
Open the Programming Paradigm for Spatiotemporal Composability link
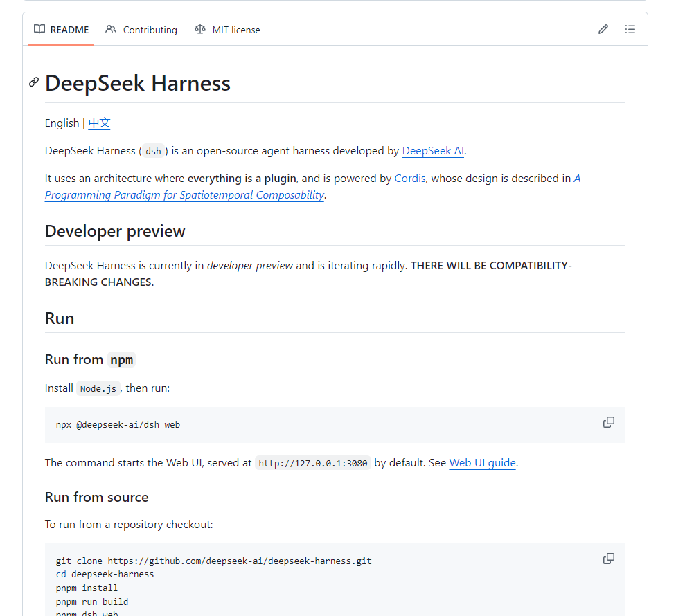point(184,195)
